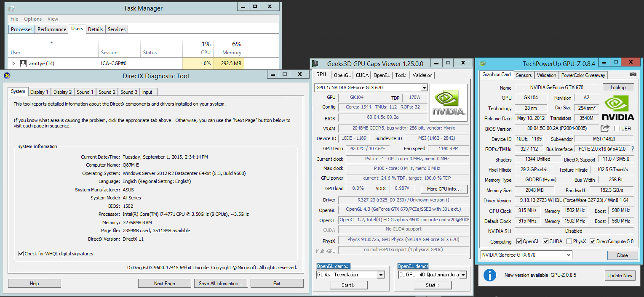This screenshot has height=297, width=644.
Task: Click the BIOS Version field in GPU-Z
Action: [x=556, y=128]
